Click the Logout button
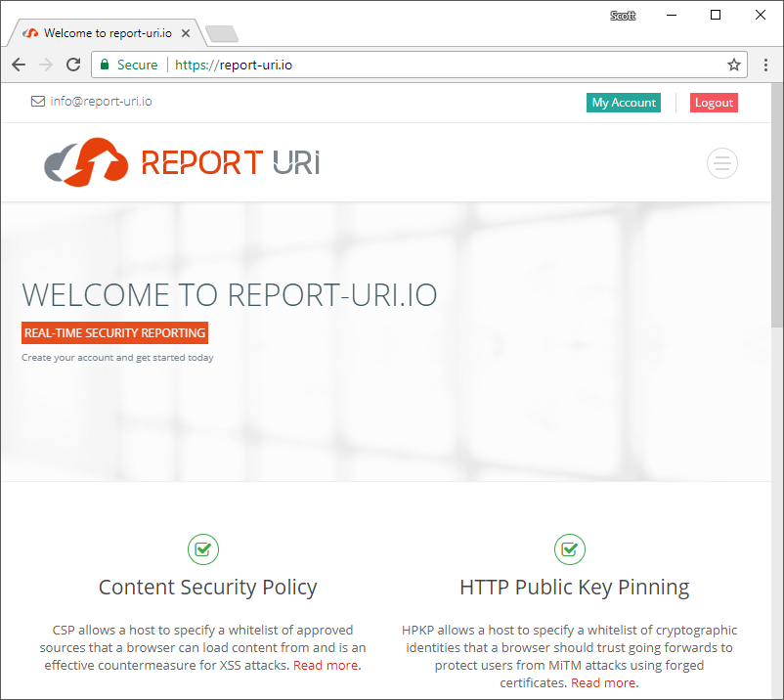 tap(714, 103)
